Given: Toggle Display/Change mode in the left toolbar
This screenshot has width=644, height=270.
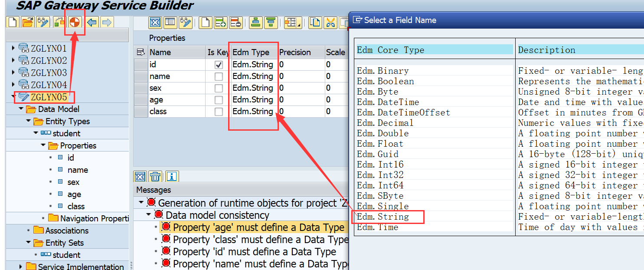Looking at the screenshot, I should point(42,22).
